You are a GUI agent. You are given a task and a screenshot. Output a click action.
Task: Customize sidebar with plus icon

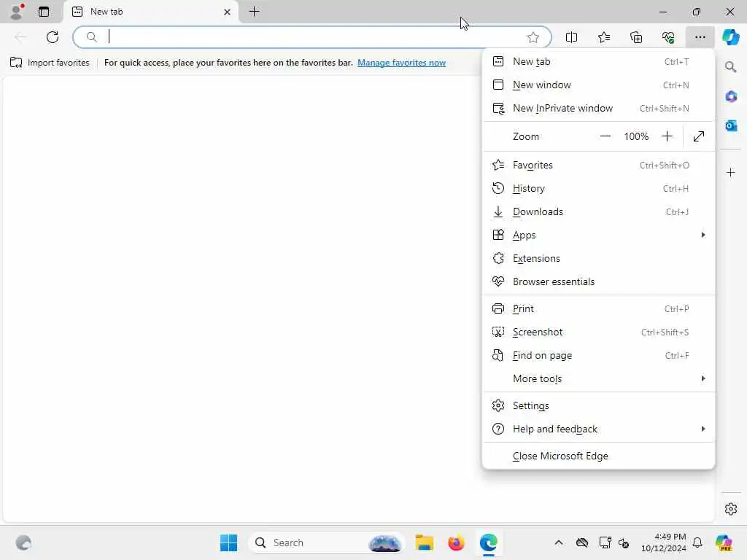731,172
